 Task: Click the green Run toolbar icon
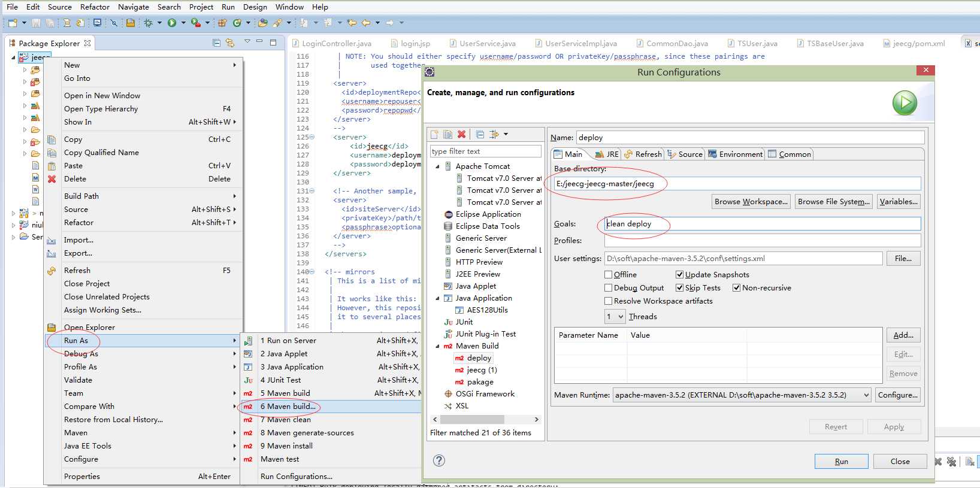click(x=172, y=23)
